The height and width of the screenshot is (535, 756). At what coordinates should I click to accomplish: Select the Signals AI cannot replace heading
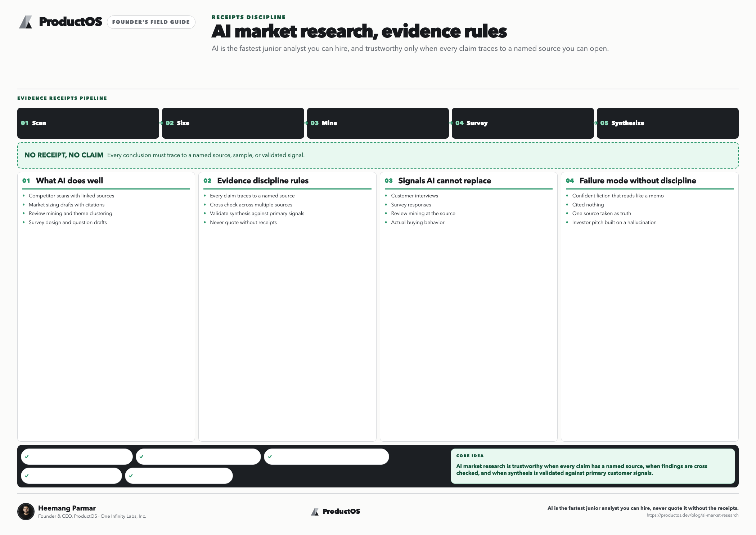point(445,181)
